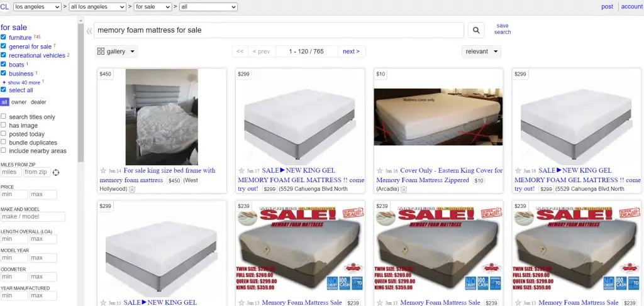Click the price max field

tap(43, 194)
